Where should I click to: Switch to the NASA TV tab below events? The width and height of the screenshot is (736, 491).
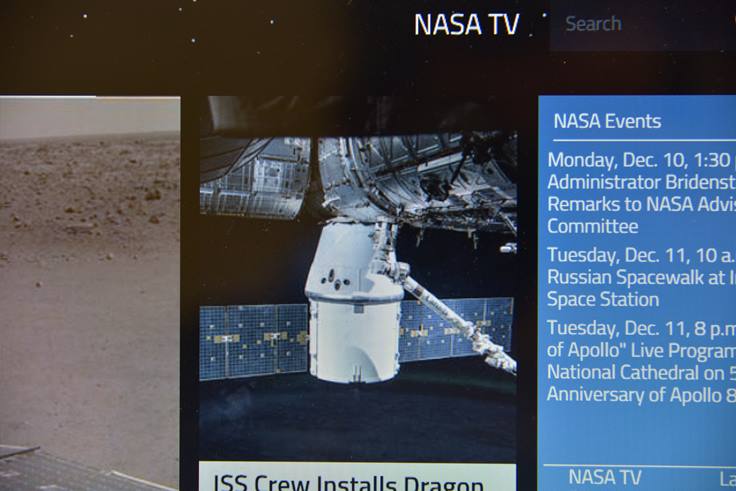click(605, 478)
